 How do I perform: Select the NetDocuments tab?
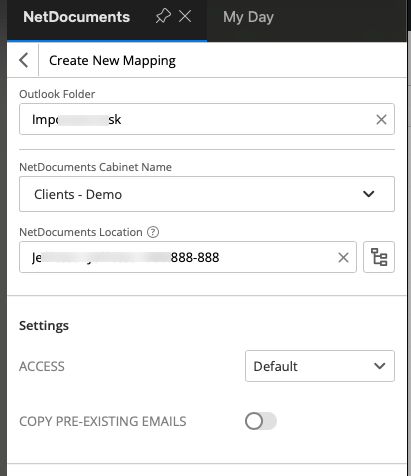[76, 17]
